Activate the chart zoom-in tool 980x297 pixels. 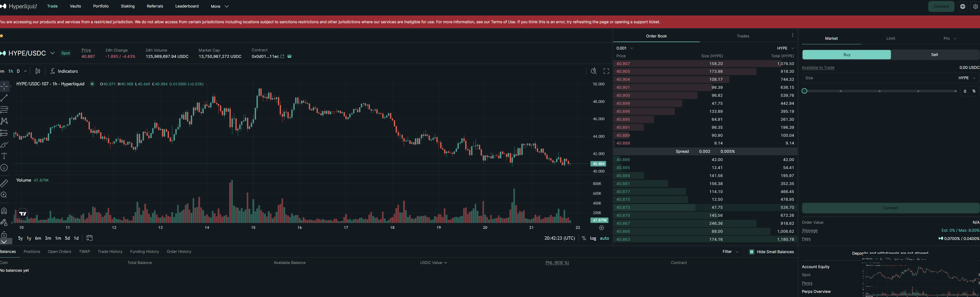pyautogui.click(x=4, y=195)
